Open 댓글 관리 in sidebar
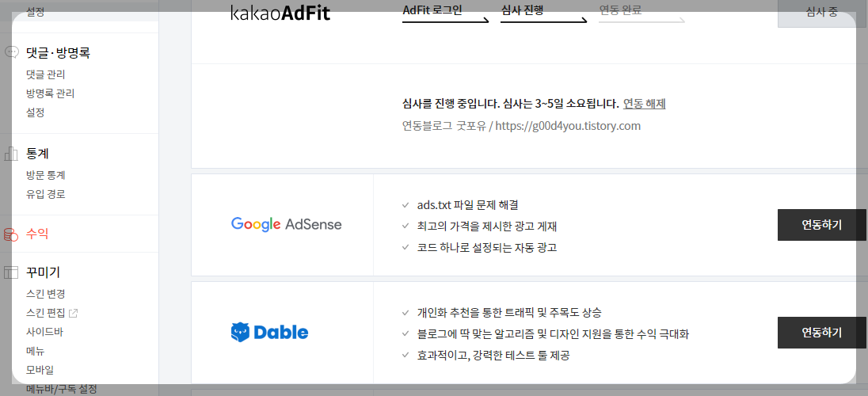 coord(46,74)
